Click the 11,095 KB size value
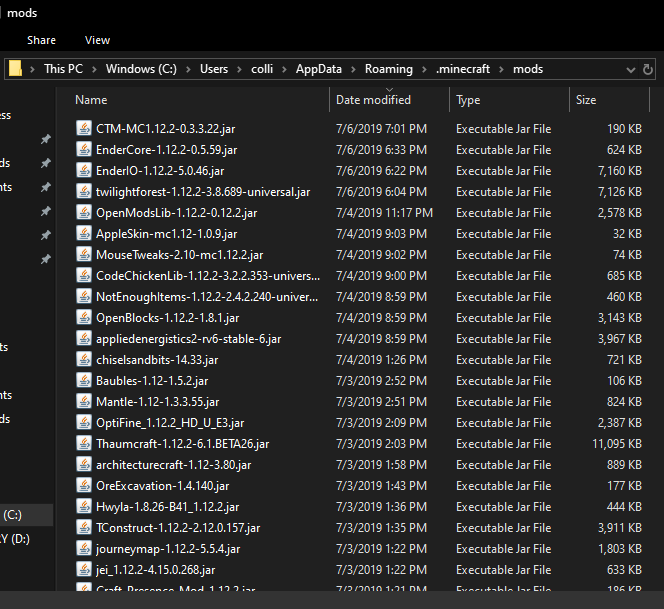The image size is (664, 609). pyautogui.click(x=617, y=444)
